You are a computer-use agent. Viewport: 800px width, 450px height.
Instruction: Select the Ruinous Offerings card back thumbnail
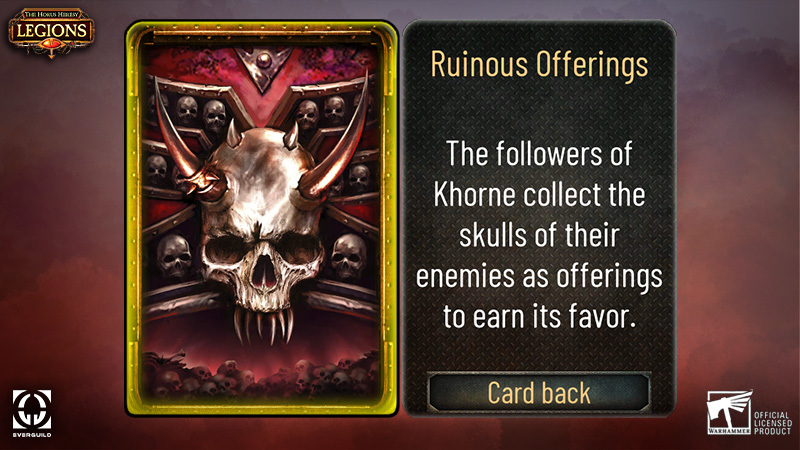tap(262, 218)
